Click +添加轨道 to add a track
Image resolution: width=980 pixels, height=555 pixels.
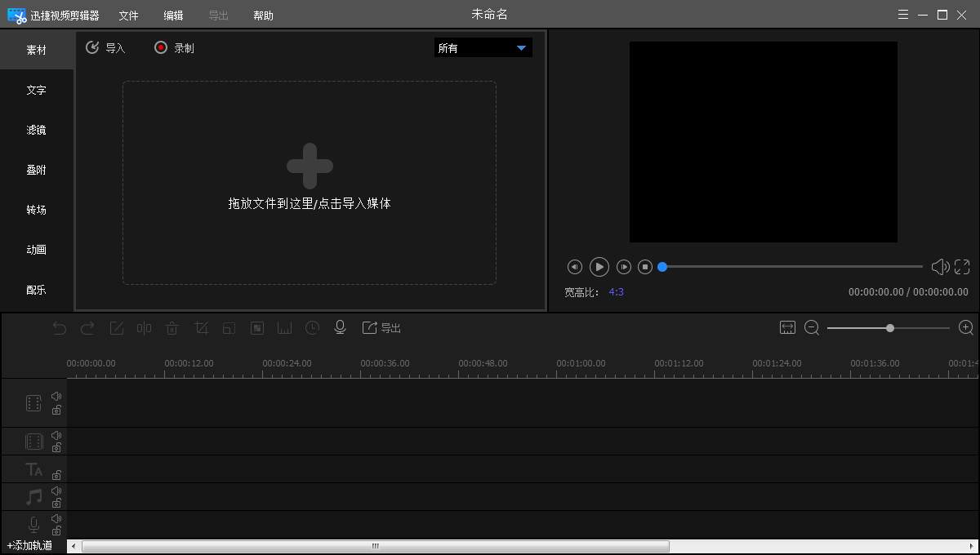coord(30,545)
